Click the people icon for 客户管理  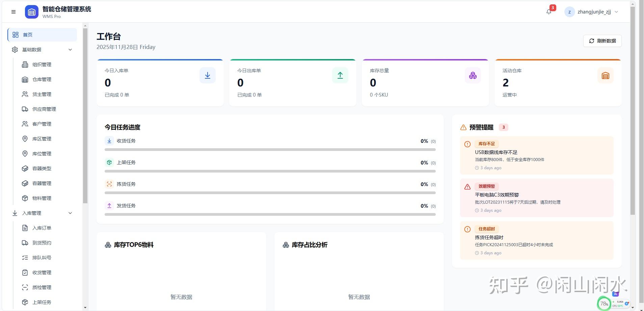pos(25,124)
